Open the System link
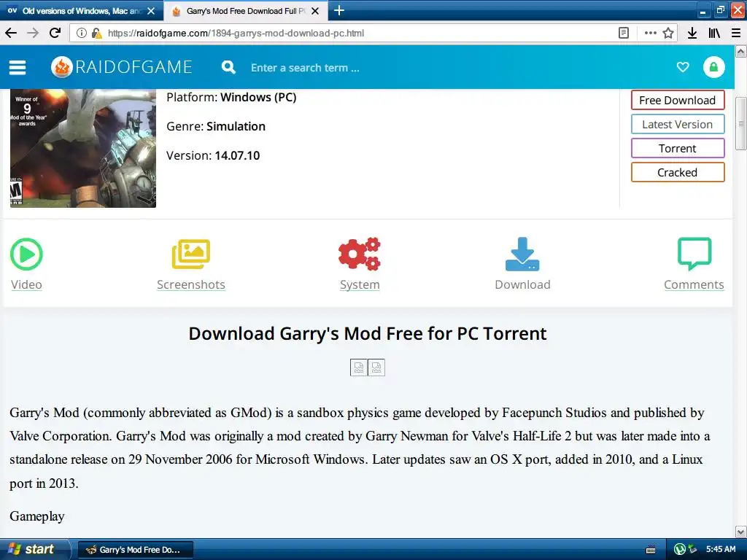Screen dimensions: 747x560 tap(360, 284)
